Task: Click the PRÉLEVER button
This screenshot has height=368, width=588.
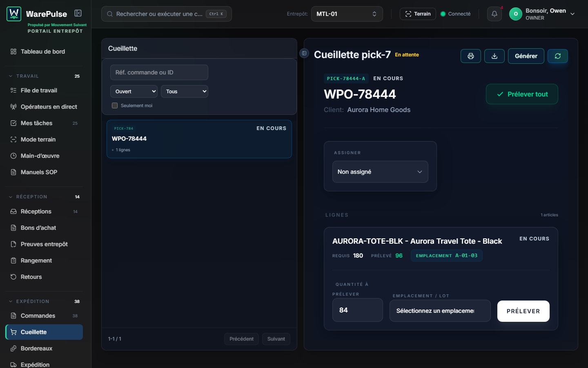Action: coord(523,311)
